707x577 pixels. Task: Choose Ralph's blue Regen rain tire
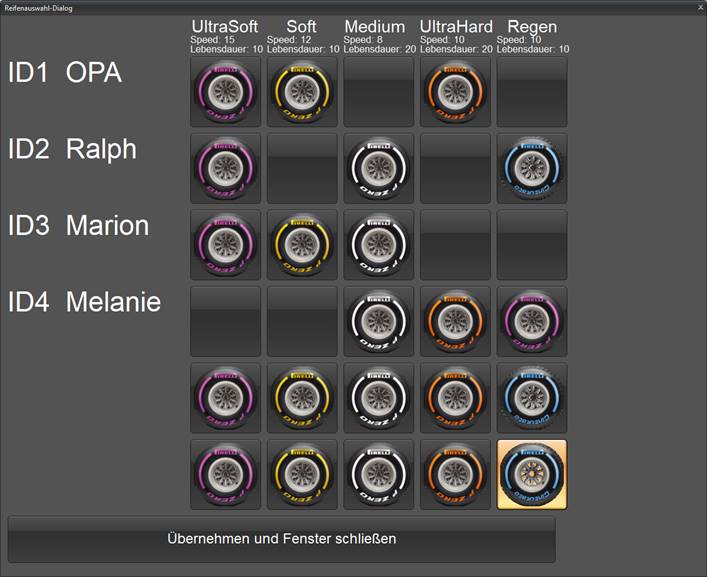click(532, 168)
